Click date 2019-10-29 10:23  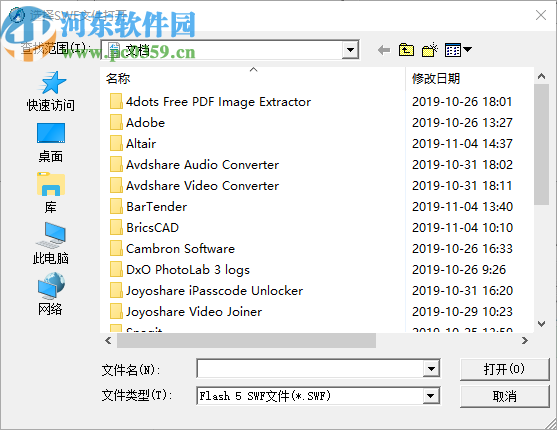coord(462,312)
